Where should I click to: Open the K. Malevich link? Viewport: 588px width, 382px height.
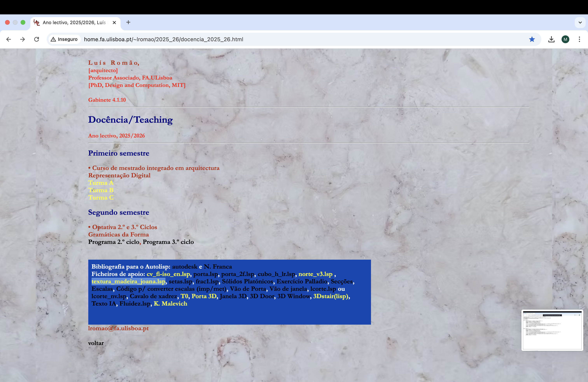171,304
